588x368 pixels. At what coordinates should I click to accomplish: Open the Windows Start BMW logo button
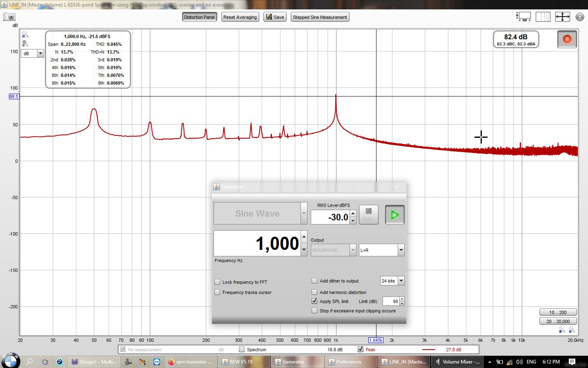tap(10, 361)
